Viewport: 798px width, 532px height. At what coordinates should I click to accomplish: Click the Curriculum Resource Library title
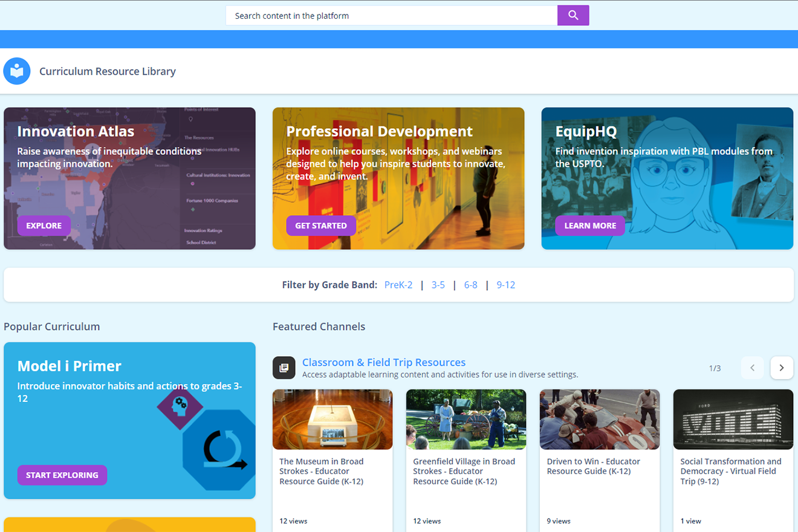108,71
